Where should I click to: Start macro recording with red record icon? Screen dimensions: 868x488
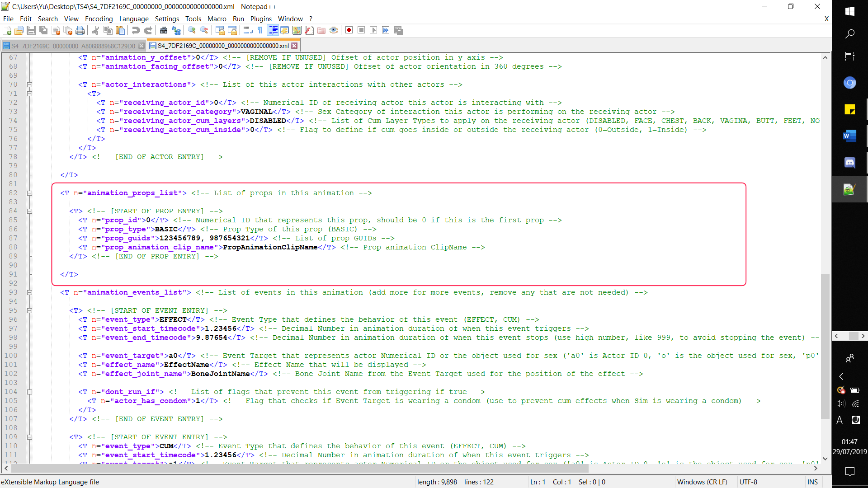coord(349,30)
